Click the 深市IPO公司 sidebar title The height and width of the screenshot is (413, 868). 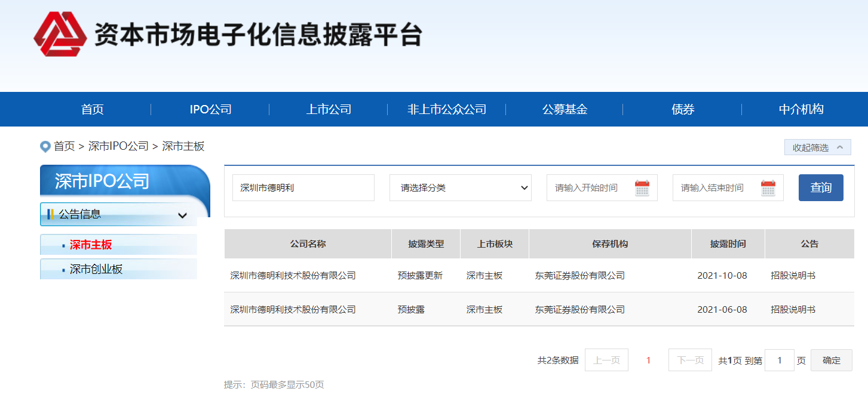[x=102, y=181]
